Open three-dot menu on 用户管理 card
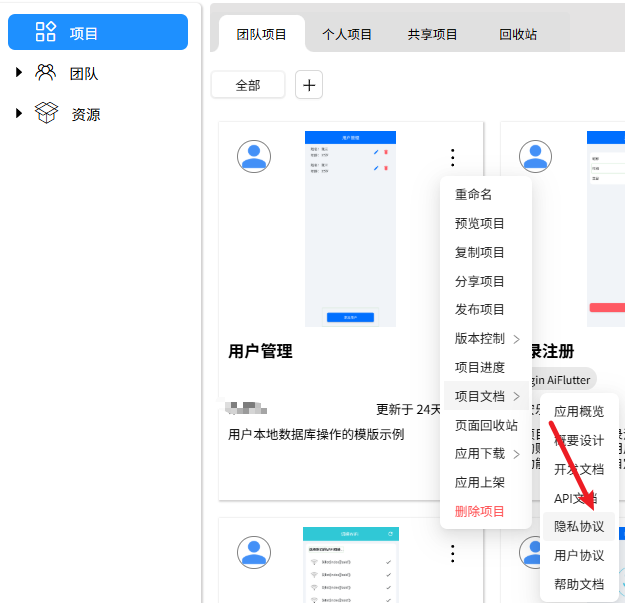 point(452,158)
